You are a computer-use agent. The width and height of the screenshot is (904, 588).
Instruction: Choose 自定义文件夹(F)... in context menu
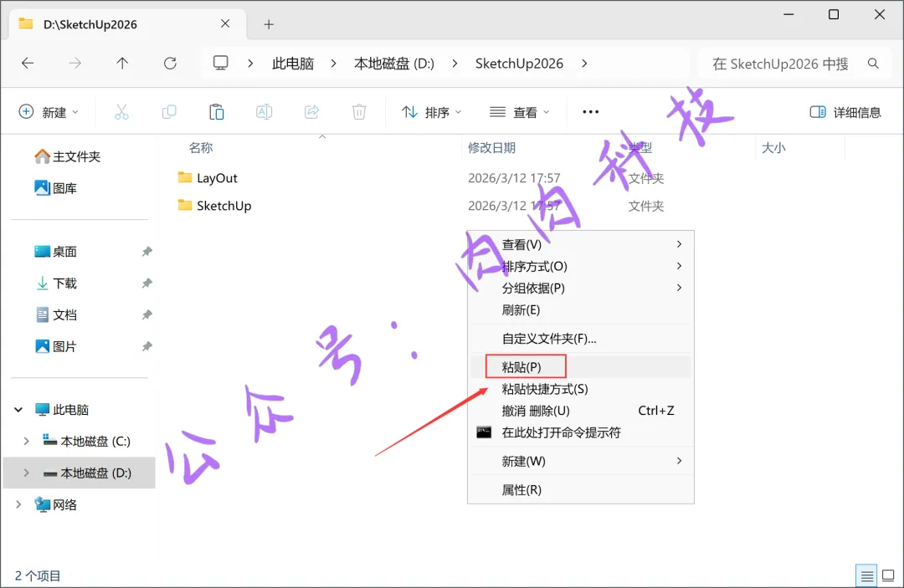[581, 339]
